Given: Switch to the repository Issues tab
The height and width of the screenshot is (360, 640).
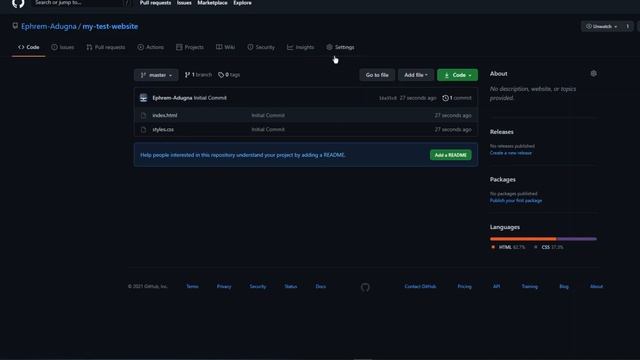Looking at the screenshot, I should pos(63,47).
